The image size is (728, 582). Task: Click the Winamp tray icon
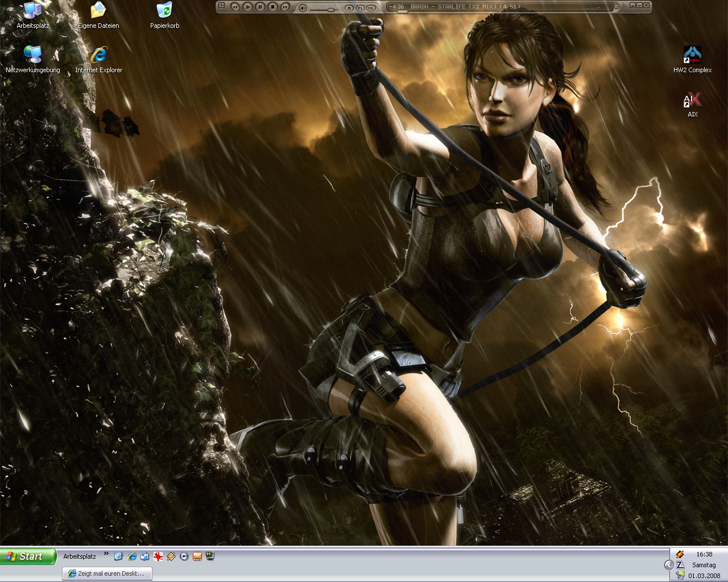(x=680, y=554)
